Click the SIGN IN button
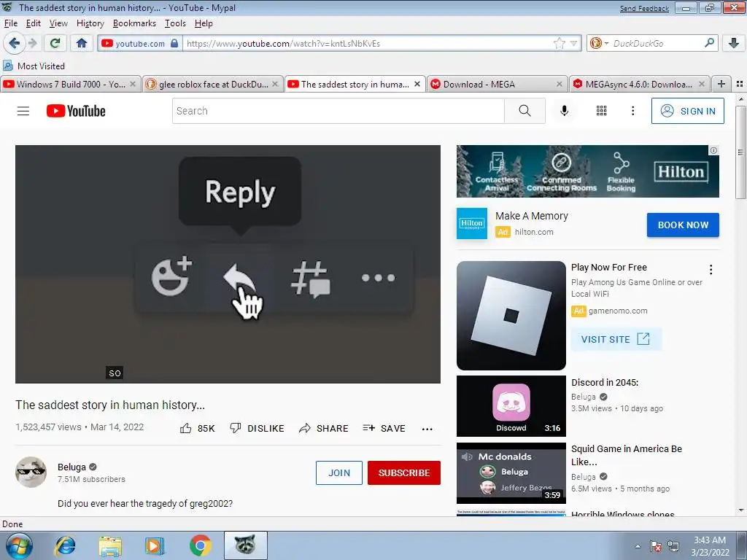Screen dimensions: 747x560 tap(687, 111)
